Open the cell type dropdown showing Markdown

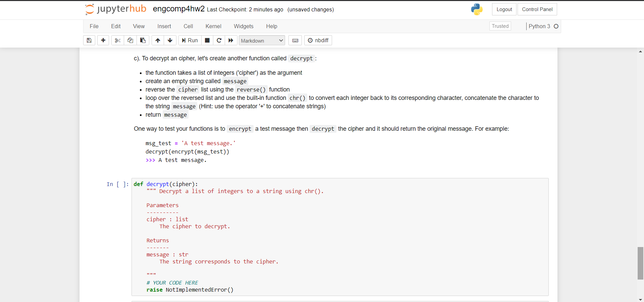(261, 40)
